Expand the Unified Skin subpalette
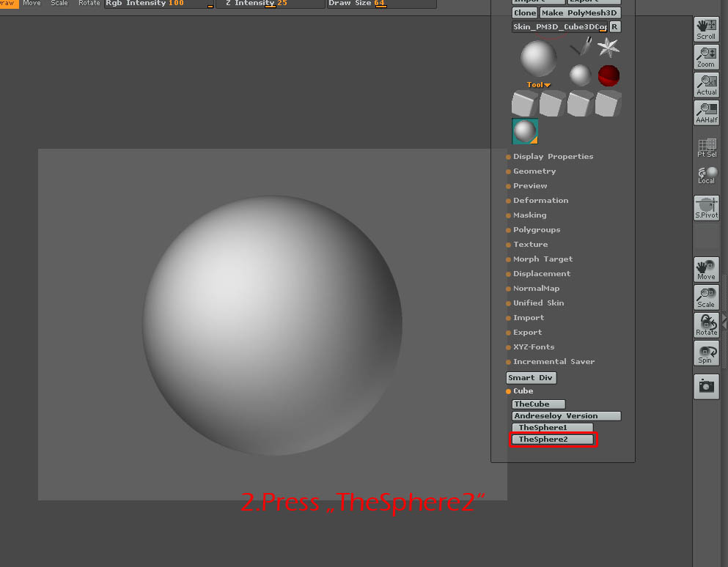Image resolution: width=728 pixels, height=567 pixels. (x=539, y=303)
